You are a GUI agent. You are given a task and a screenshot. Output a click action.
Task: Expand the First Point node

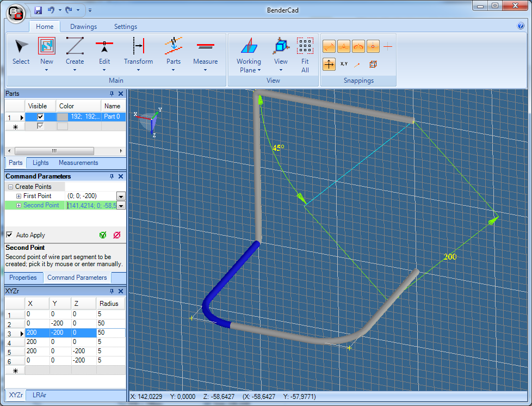tap(18, 196)
